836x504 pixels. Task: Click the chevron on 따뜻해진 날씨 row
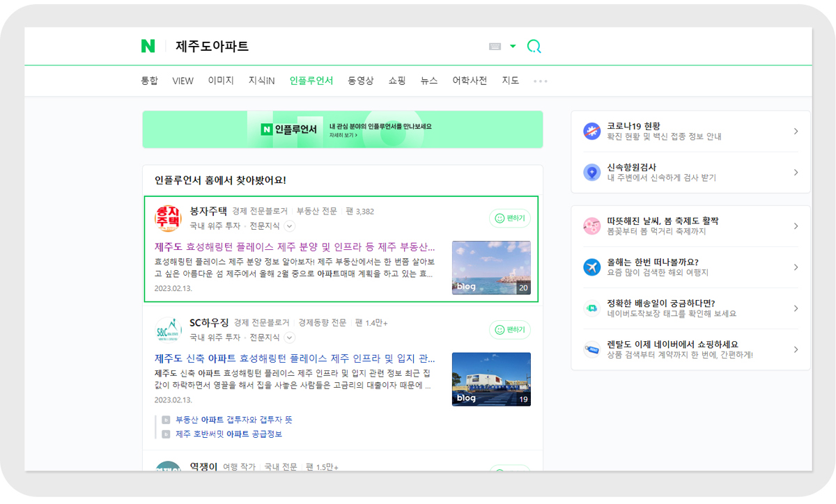click(x=796, y=226)
